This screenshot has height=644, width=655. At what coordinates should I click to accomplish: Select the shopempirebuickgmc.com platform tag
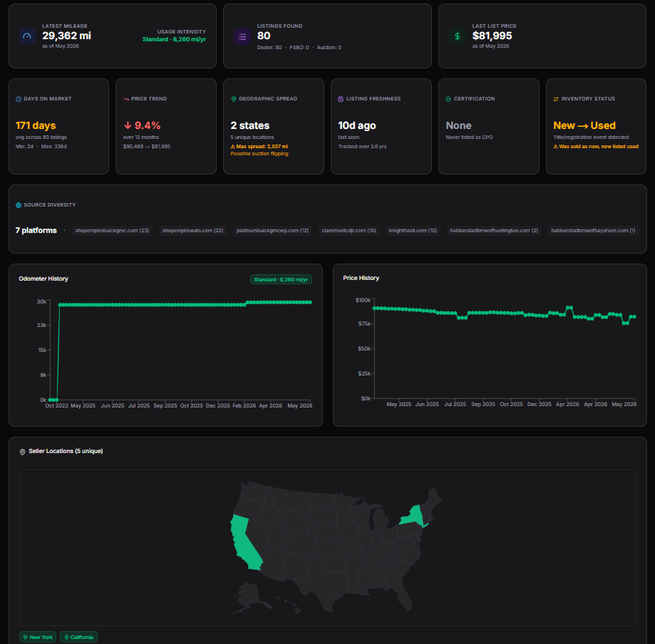point(112,231)
